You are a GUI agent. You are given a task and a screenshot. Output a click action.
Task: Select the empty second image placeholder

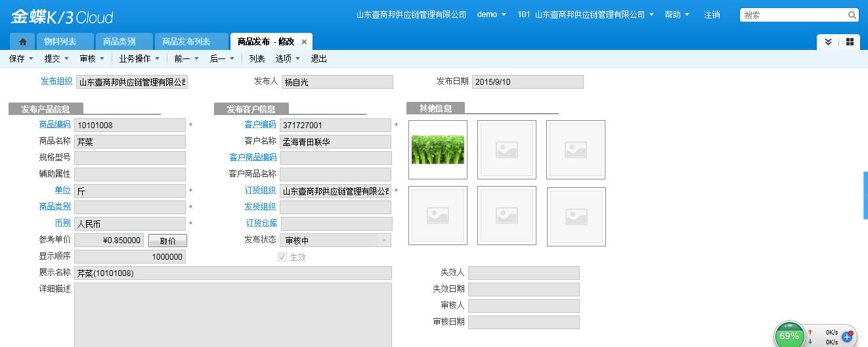[x=506, y=150]
